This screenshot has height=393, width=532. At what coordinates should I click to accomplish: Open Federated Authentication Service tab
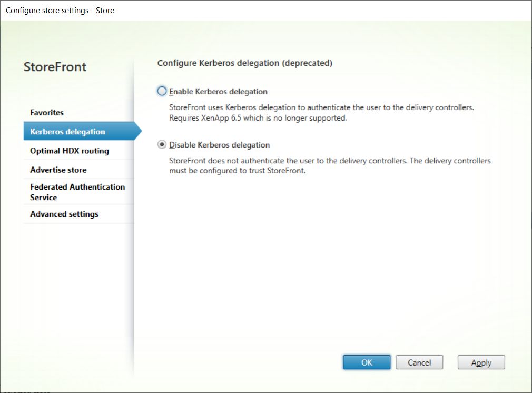78,192
